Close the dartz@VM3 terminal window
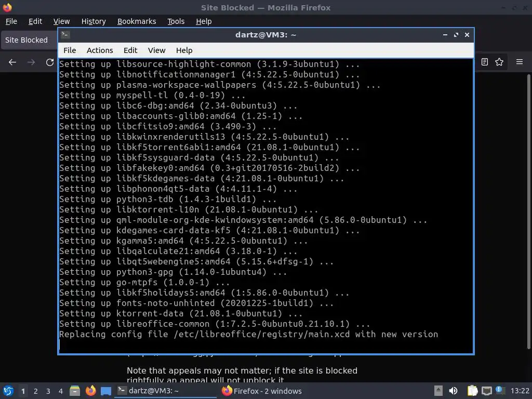532x399 pixels. [x=467, y=35]
